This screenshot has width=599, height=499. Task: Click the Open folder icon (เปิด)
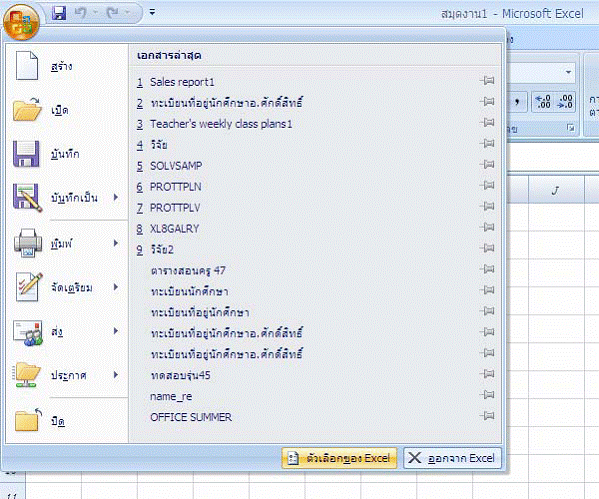point(27,109)
